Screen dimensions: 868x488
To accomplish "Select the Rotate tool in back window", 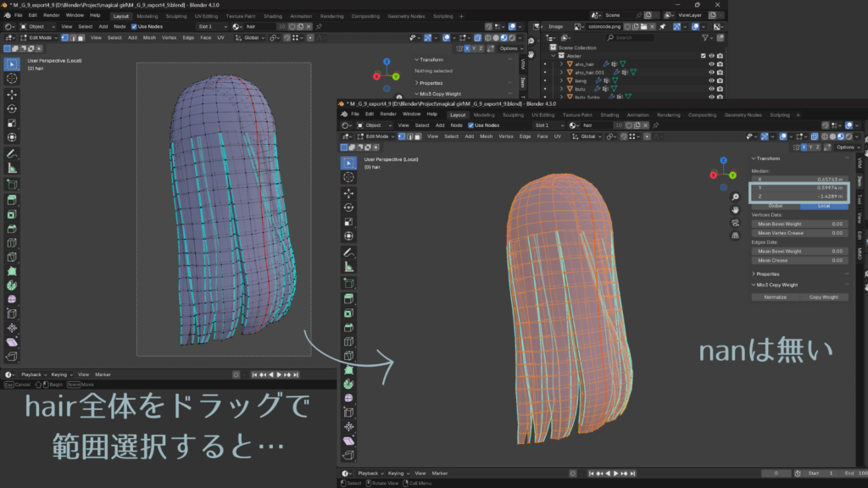I will pyautogui.click(x=12, y=108).
